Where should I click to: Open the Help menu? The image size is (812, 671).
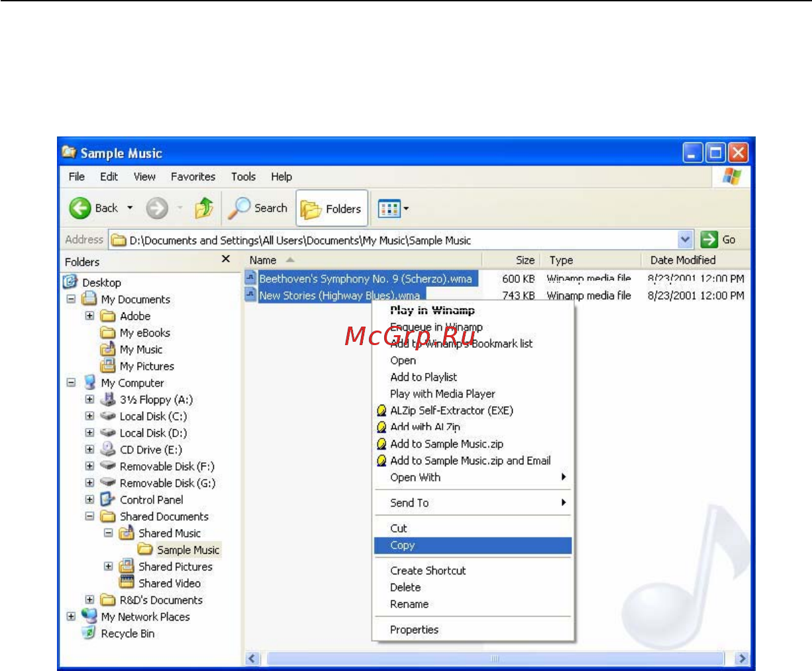click(x=281, y=177)
